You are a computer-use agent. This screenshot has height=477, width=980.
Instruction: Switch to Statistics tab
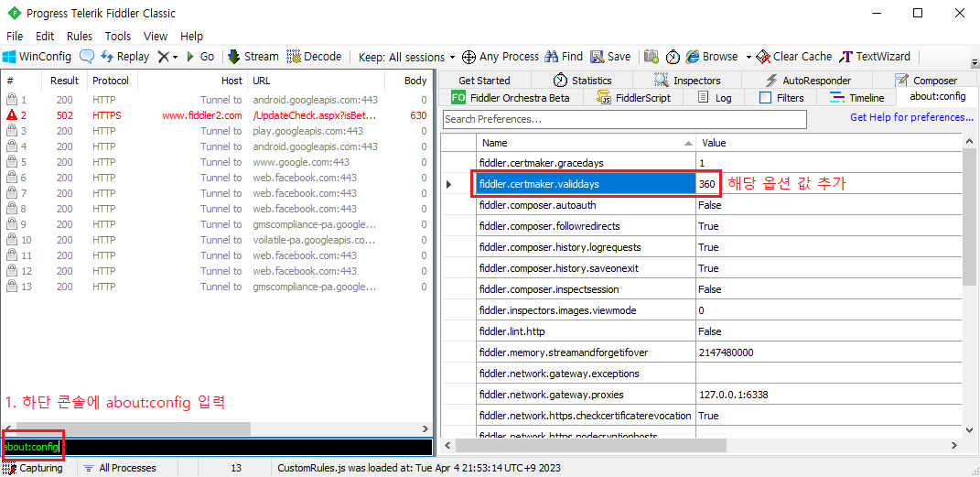582,81
